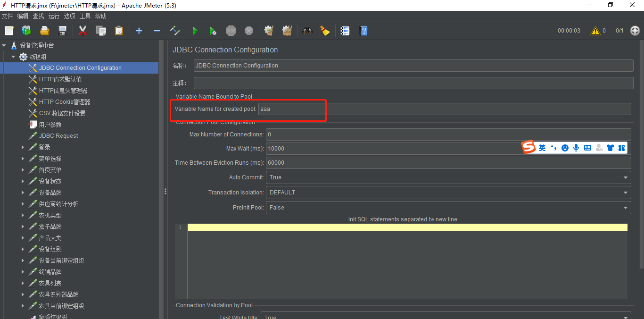Image resolution: width=644 pixels, height=319 pixels.
Task: Click the panel split divider handle
Action: click(x=165, y=191)
